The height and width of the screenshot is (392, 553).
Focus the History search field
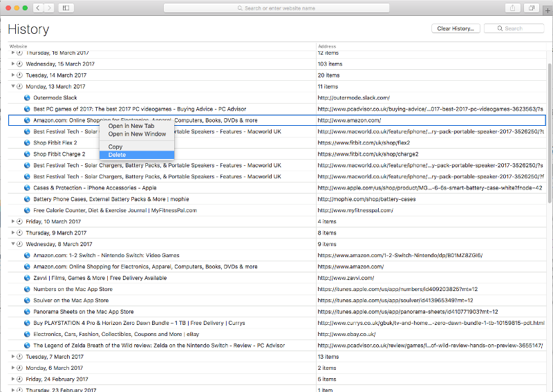(x=514, y=28)
